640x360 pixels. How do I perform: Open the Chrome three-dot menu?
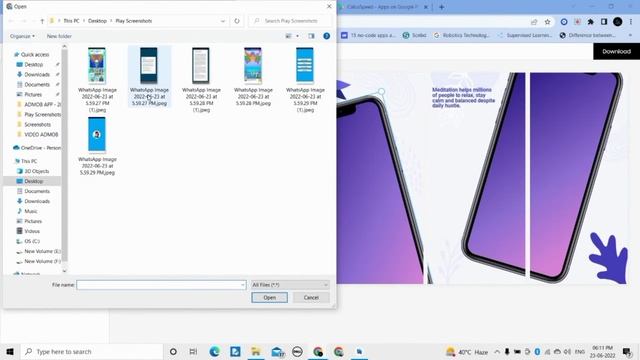pyautogui.click(x=631, y=22)
